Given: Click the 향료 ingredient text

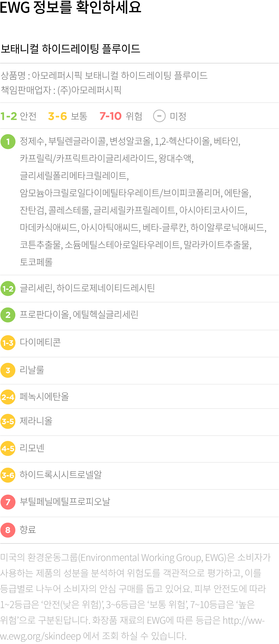Looking at the screenshot, I should pos(28,530).
